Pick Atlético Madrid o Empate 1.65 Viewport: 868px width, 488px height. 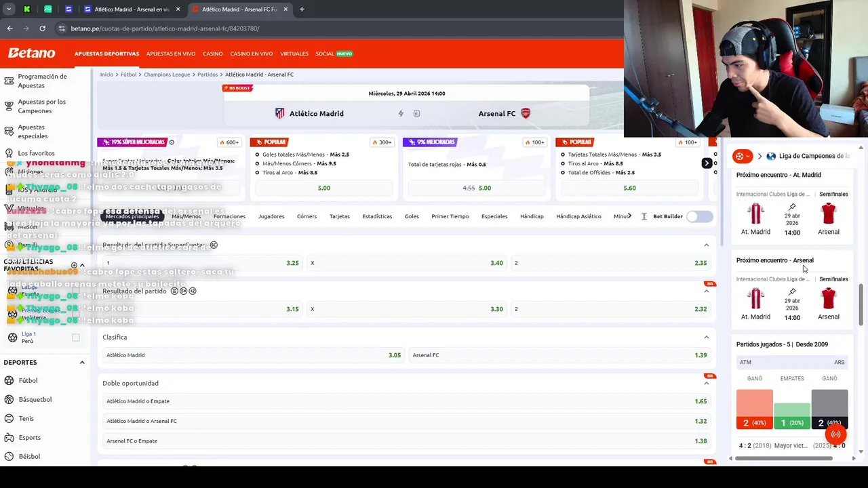pos(406,401)
